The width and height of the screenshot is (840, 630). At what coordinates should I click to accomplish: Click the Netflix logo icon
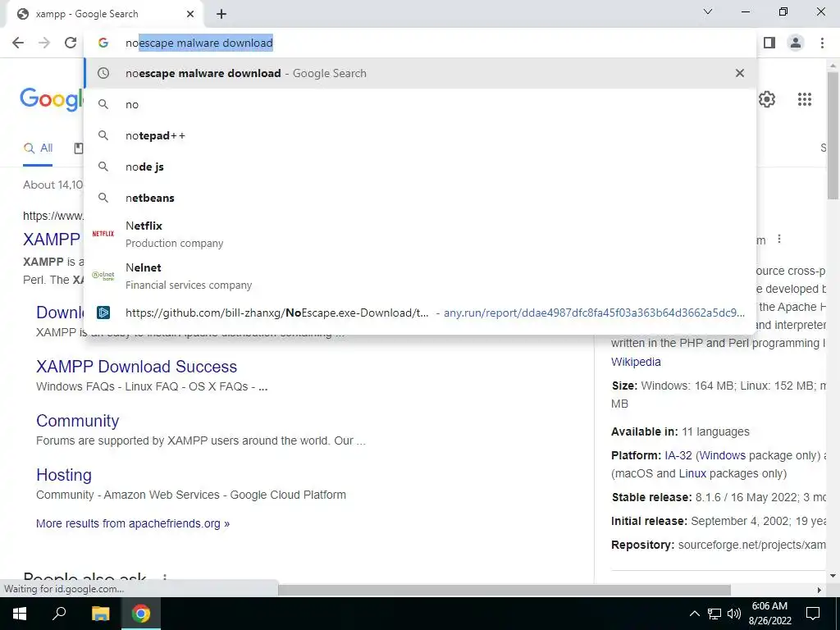click(x=103, y=234)
